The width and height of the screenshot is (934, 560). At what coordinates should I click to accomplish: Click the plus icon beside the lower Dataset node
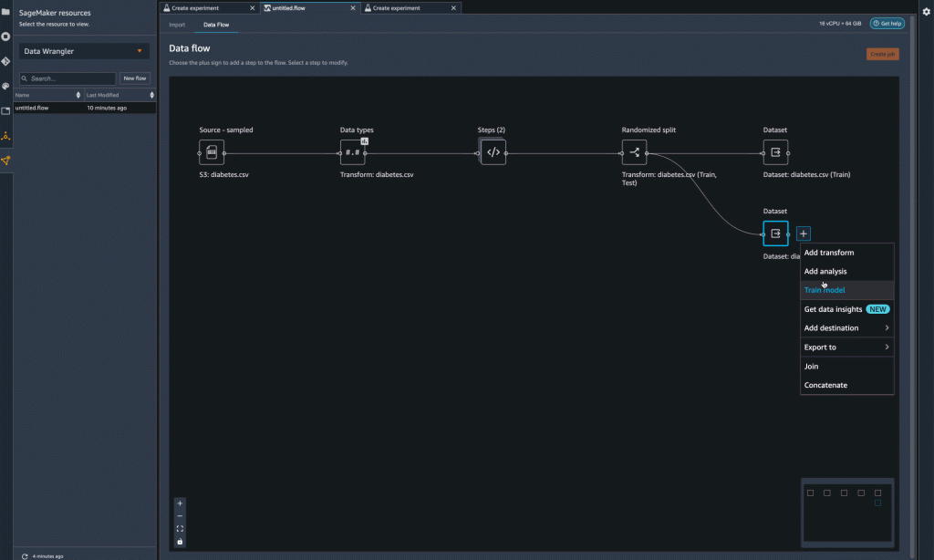pyautogui.click(x=803, y=233)
